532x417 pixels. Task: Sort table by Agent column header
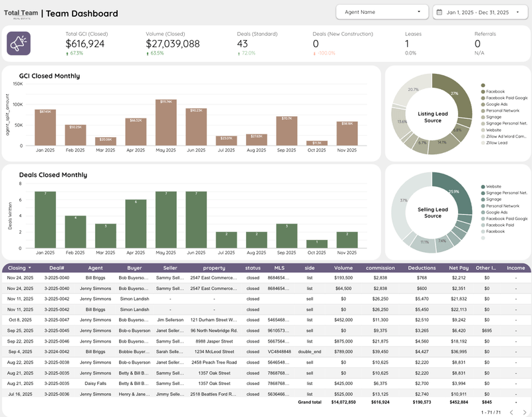click(95, 267)
